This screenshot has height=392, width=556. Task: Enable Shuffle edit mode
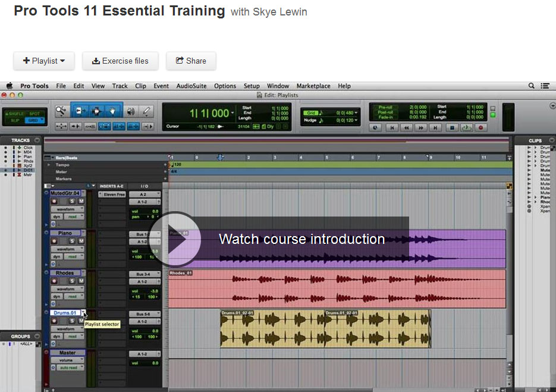click(14, 114)
